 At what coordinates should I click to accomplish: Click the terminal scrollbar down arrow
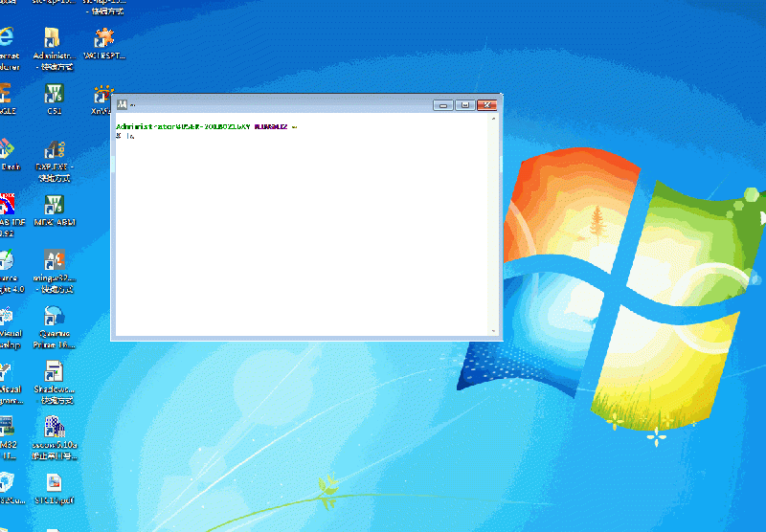click(x=493, y=331)
